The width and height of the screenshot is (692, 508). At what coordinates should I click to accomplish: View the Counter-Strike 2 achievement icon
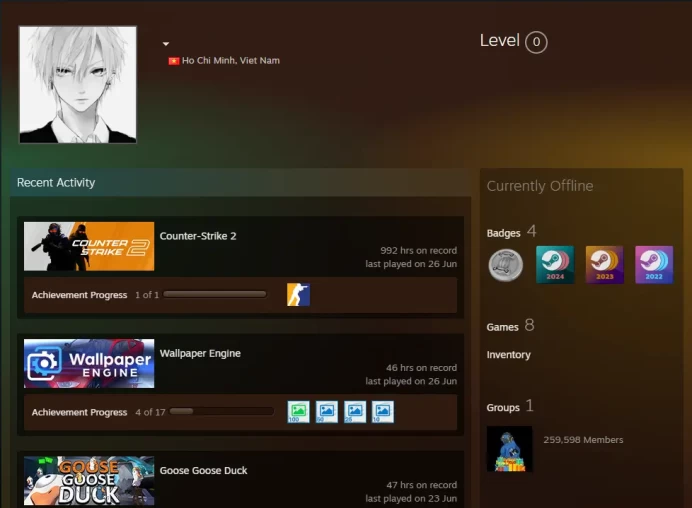[x=298, y=294]
